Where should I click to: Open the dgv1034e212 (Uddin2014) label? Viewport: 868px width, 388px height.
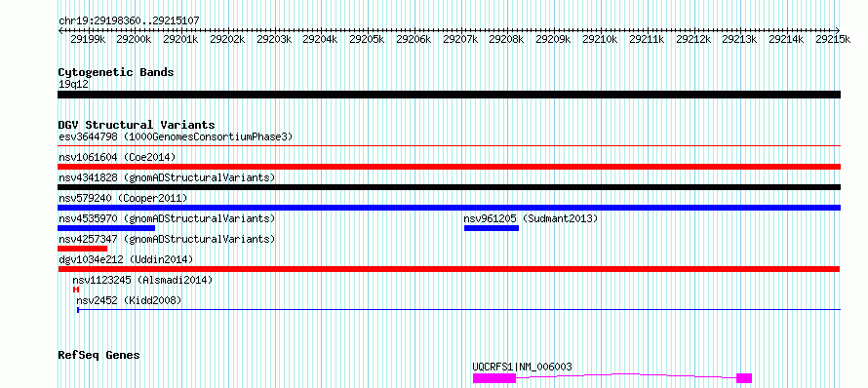126,259
